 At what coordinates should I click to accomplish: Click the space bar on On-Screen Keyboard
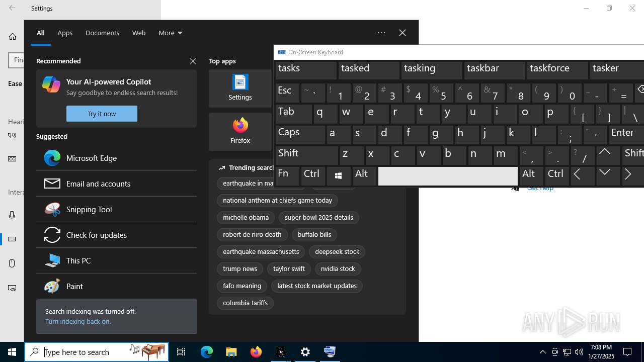click(448, 176)
